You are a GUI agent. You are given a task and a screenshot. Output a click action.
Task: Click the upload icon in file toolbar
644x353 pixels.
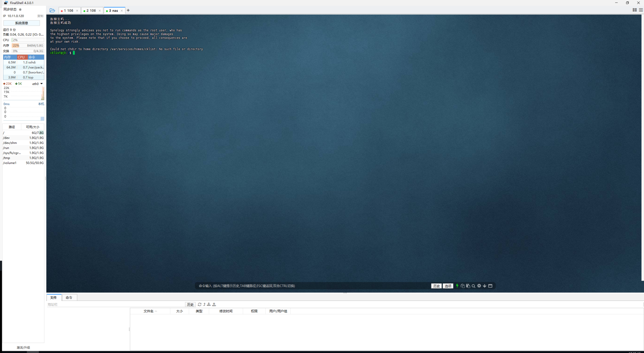pos(214,304)
